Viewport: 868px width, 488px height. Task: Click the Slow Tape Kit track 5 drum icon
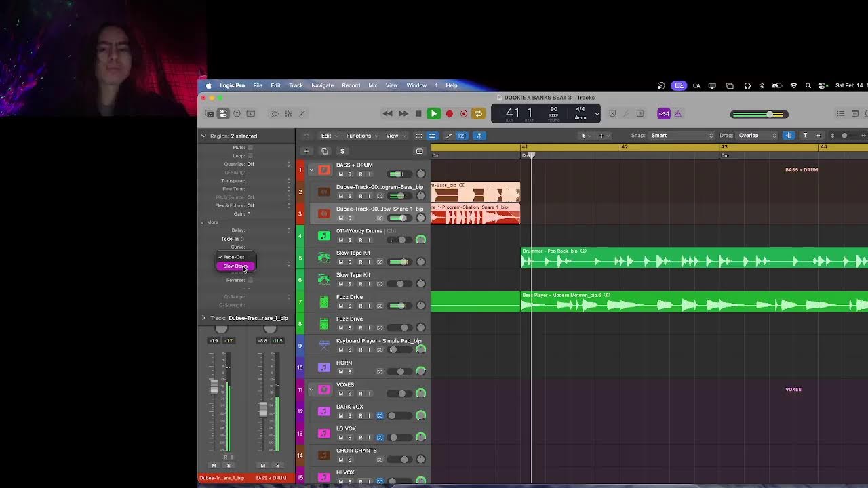pos(324,258)
